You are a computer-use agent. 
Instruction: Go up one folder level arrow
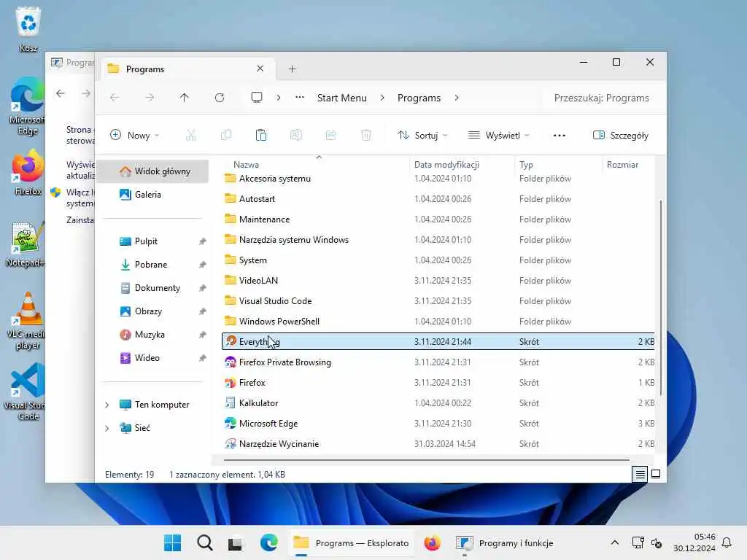point(185,98)
